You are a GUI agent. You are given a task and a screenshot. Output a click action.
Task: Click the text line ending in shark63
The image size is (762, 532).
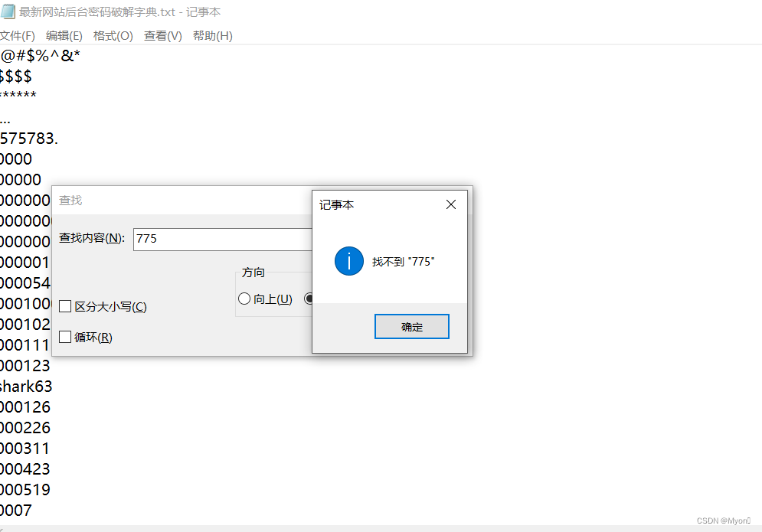point(25,387)
